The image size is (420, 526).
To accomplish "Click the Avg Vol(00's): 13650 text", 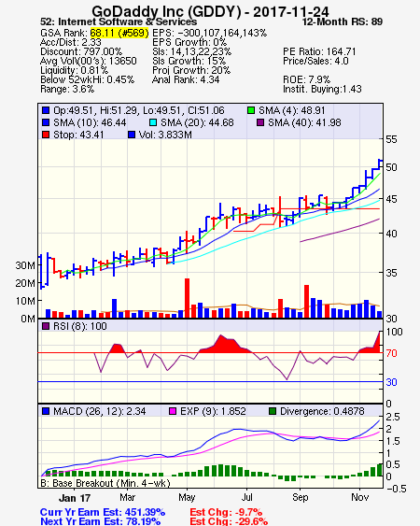I will (89, 61).
